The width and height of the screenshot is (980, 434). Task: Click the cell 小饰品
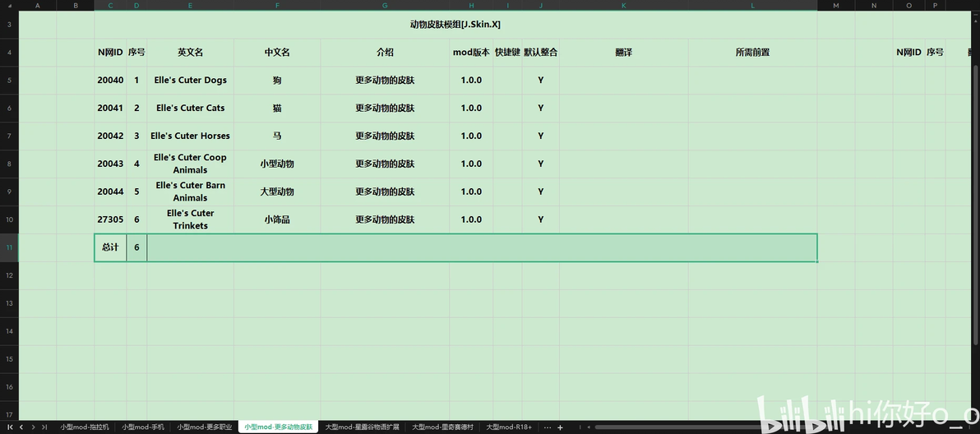click(277, 219)
